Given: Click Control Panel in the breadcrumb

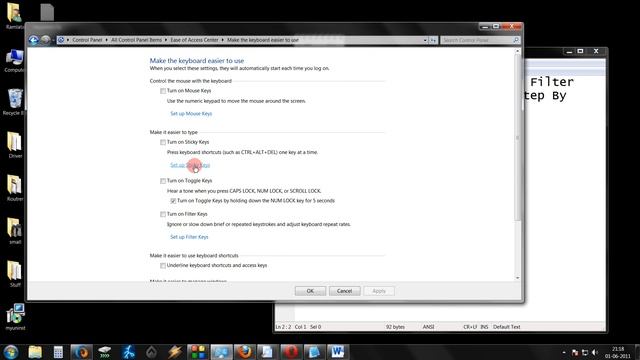Looking at the screenshot, I should pyautogui.click(x=87, y=40).
